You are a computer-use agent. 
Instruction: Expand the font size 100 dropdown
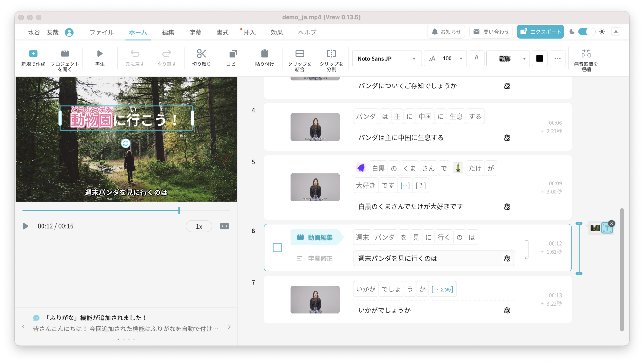(461, 59)
